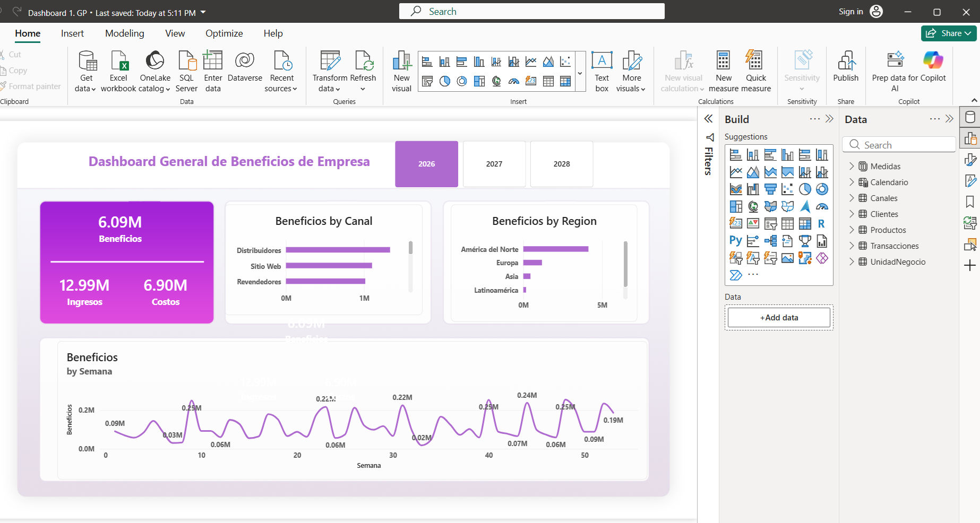The height and width of the screenshot is (523, 980).
Task: Choose the Gauge visual in Build pane
Action: pyautogui.click(x=822, y=206)
